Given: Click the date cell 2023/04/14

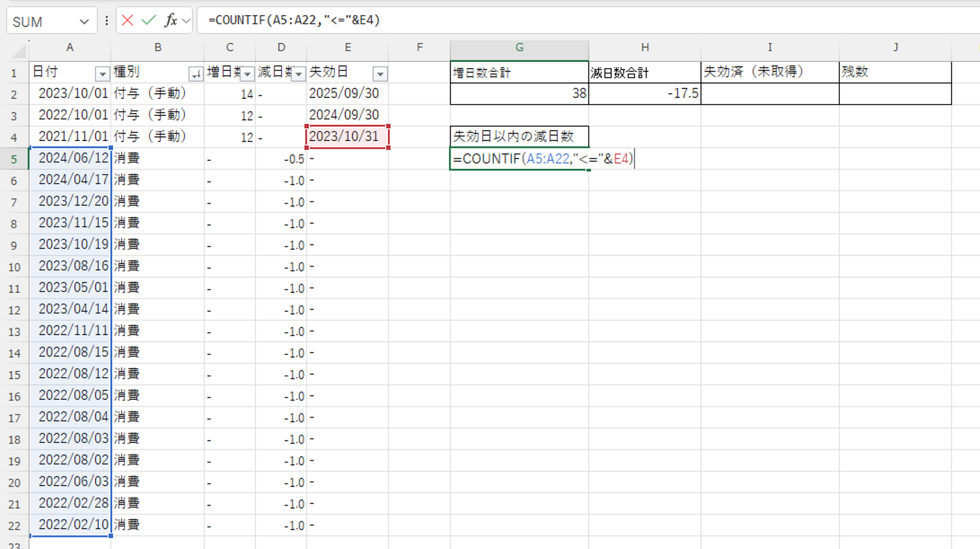Looking at the screenshot, I should pos(70,310).
